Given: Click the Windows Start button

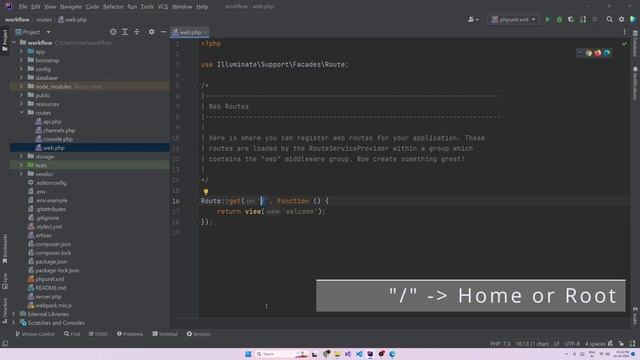Looking at the screenshot, I should tap(248, 354).
